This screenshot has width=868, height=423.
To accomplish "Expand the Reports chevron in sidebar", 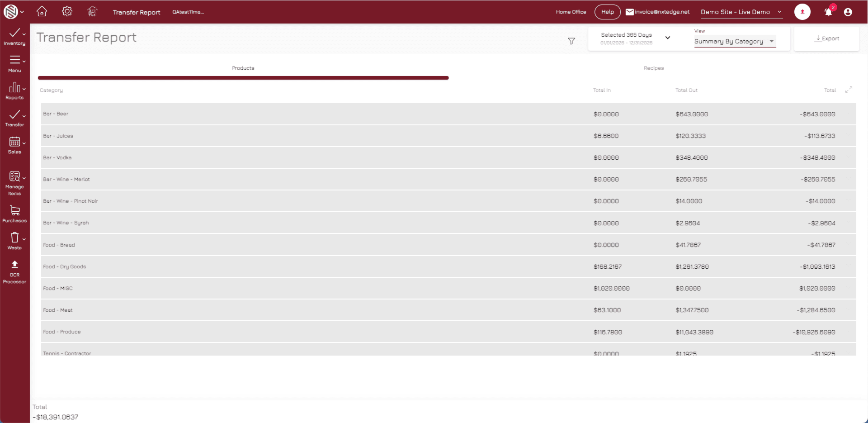I will pyautogui.click(x=24, y=89).
